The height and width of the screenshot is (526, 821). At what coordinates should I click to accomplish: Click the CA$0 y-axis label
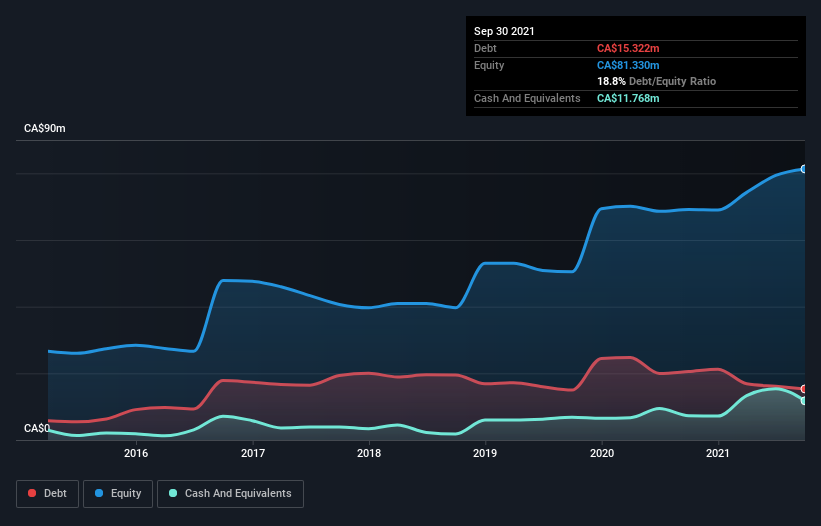tap(37, 428)
